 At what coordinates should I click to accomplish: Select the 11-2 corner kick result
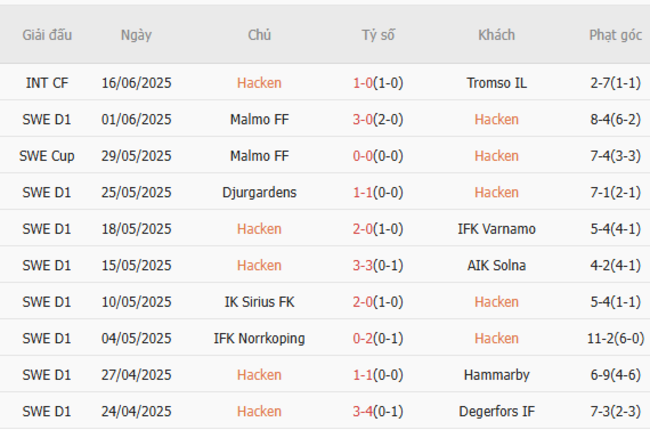(x=615, y=338)
